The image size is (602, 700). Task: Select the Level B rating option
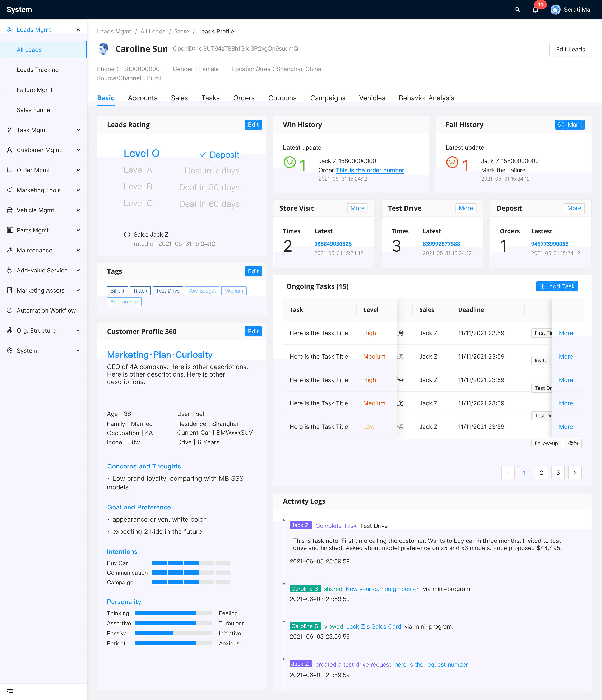point(138,186)
